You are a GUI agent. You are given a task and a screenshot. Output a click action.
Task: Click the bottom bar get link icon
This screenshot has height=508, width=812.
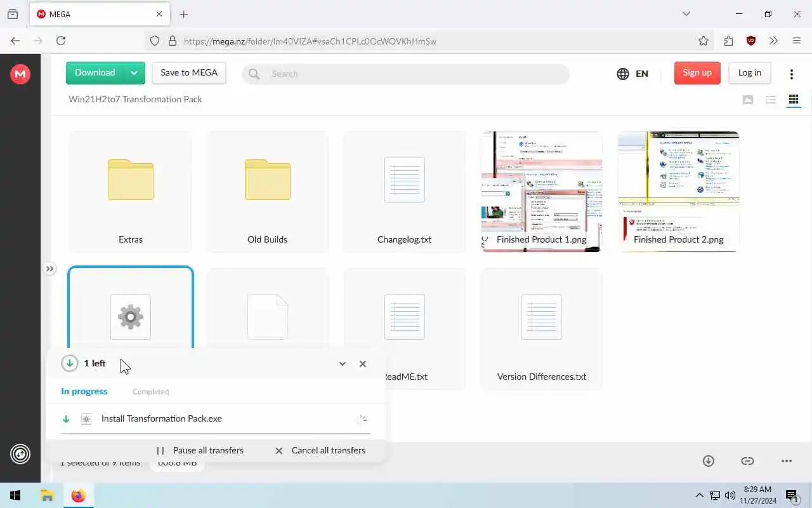point(748,461)
